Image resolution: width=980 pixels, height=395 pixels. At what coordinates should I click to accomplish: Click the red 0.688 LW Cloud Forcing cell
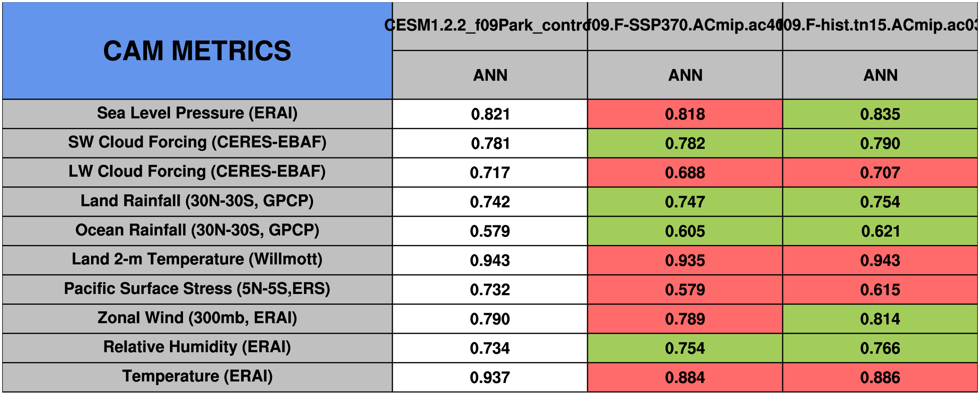[685, 173]
